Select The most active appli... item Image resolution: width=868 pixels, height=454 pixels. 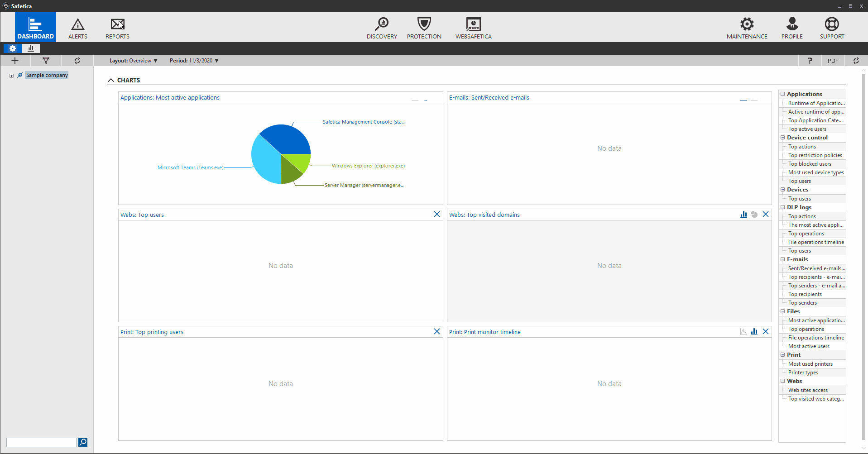click(x=815, y=225)
